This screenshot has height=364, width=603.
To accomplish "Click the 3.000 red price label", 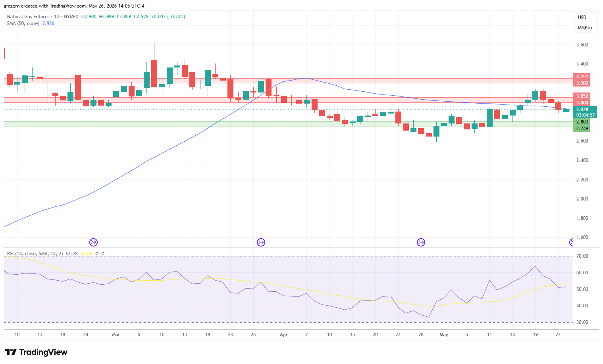I will tap(582, 103).
